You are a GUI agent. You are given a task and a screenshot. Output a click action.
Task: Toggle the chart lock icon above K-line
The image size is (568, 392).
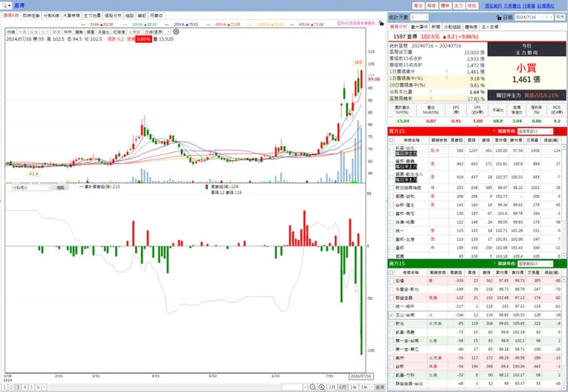click(x=381, y=23)
